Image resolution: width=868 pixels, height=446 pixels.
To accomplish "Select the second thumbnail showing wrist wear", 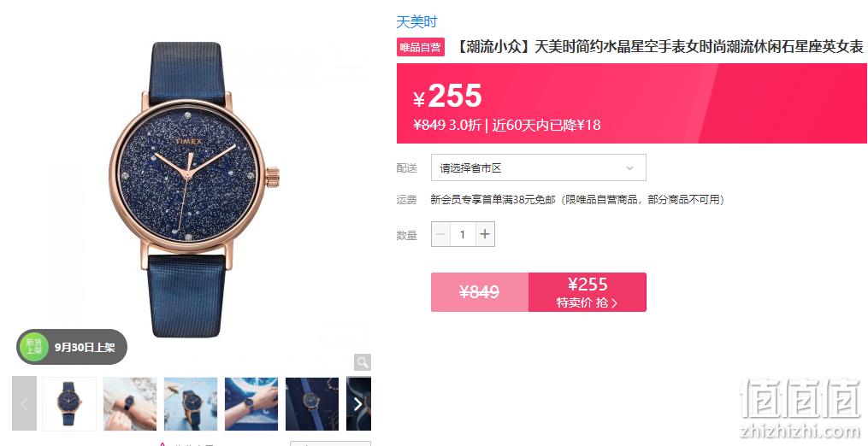I will [130, 404].
